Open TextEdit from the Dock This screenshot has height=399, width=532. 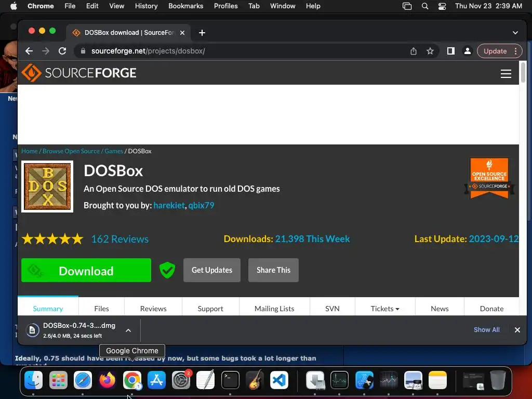pyautogui.click(x=206, y=380)
